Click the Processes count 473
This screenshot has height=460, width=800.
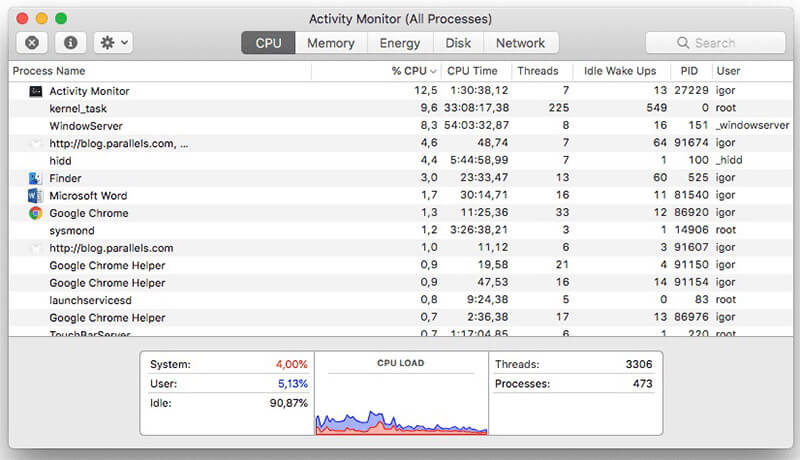642,384
